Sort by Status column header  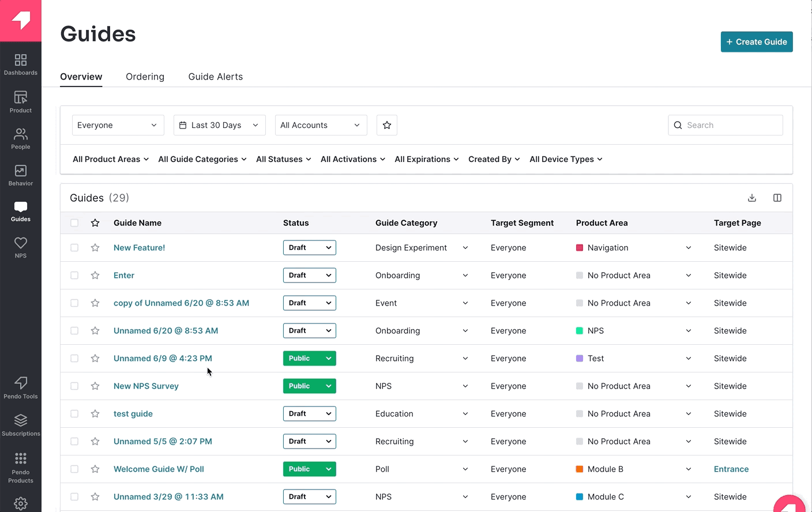[x=296, y=223]
